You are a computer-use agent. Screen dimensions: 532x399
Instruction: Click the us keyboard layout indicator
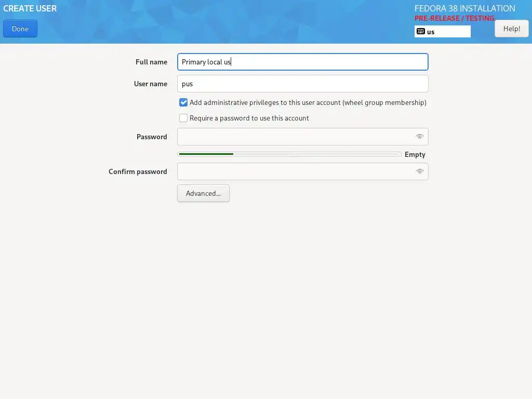coord(443,32)
